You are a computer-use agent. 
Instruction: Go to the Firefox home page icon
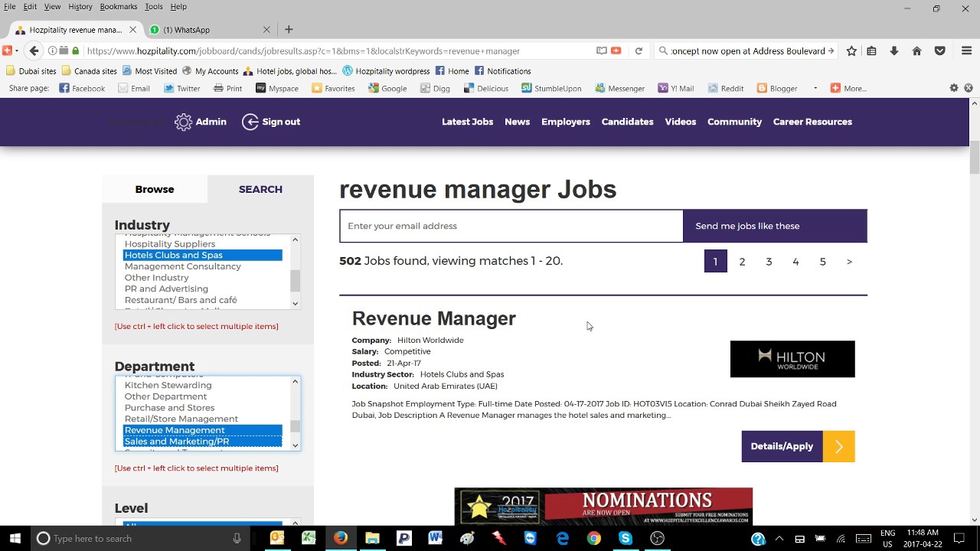point(916,51)
